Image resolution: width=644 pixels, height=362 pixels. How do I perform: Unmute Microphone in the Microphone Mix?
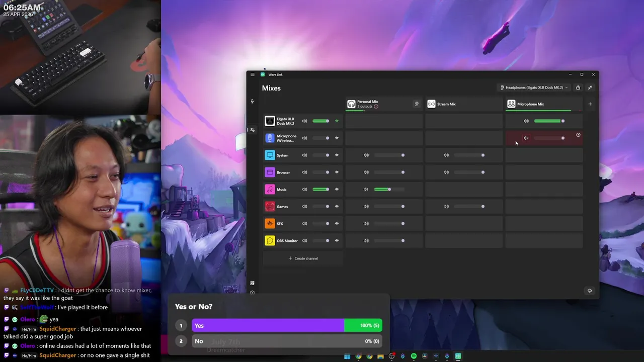(x=526, y=138)
